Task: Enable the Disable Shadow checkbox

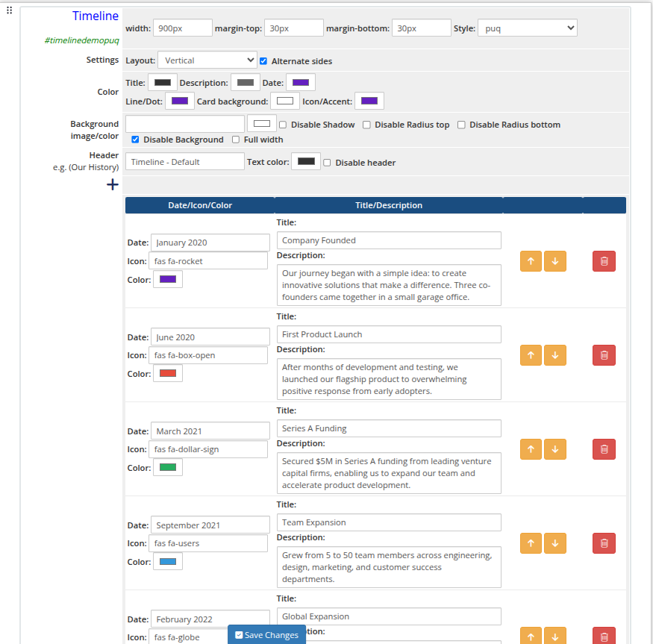Action: tap(282, 124)
